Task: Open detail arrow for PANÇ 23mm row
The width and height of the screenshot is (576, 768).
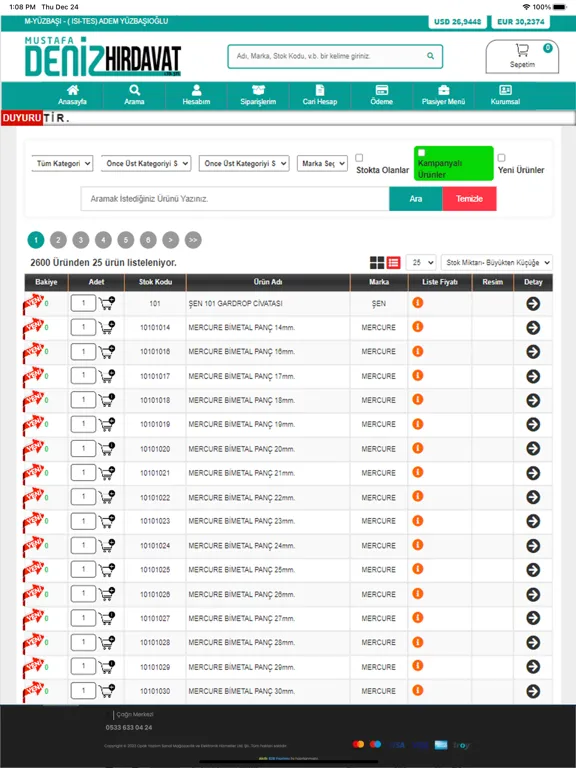Action: pos(533,521)
